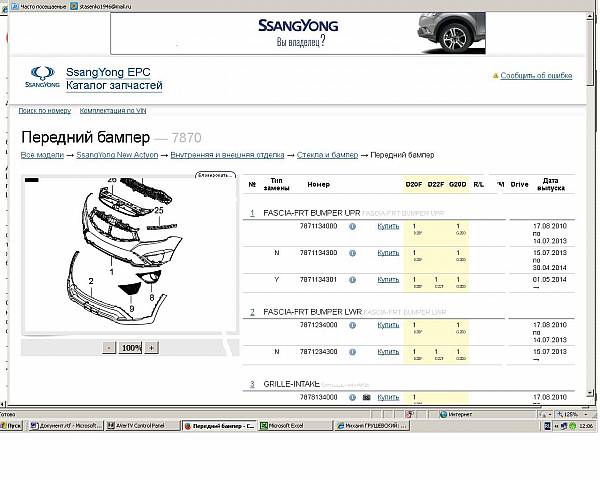Go to all models breadcrumb
600x480 pixels.
coord(42,155)
